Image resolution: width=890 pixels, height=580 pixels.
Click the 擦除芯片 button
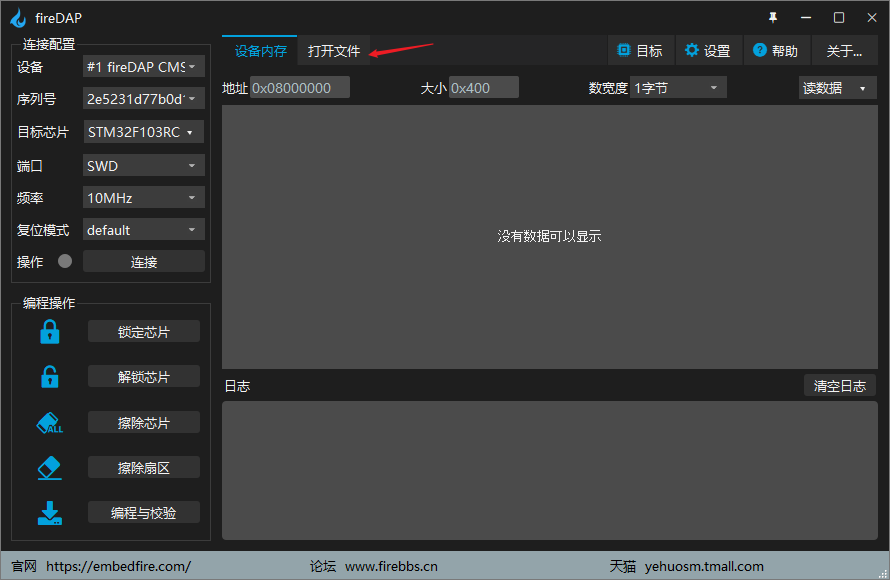144,423
